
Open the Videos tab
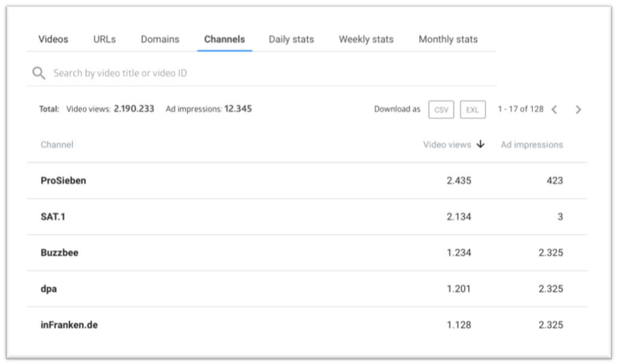coord(53,39)
